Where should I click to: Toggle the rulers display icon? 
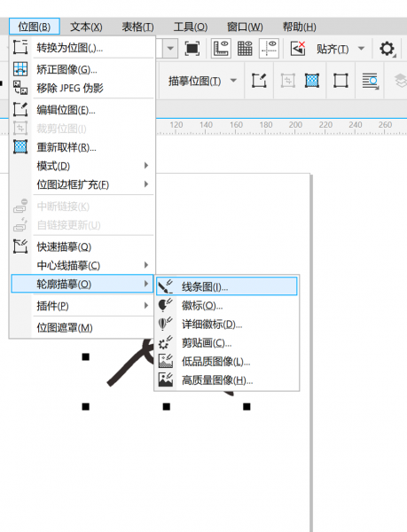click(x=221, y=49)
